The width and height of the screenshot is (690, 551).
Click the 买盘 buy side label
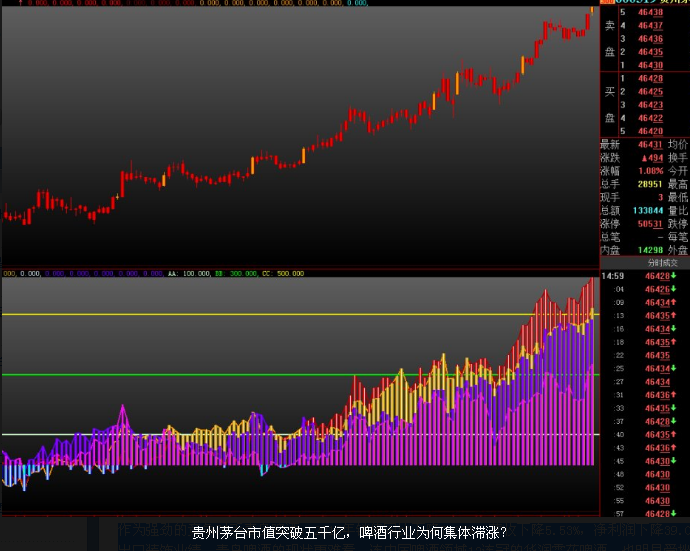(x=609, y=105)
